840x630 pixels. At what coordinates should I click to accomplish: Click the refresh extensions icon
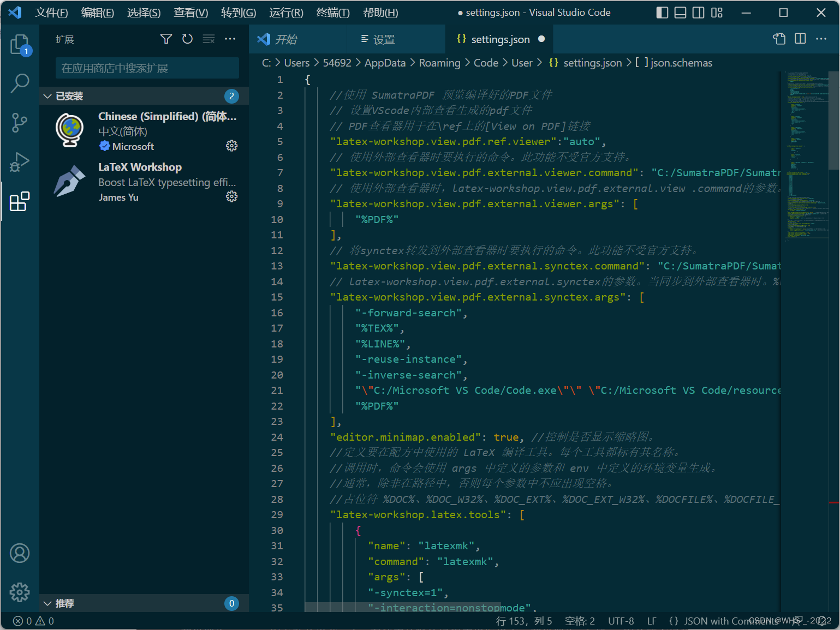(x=187, y=39)
